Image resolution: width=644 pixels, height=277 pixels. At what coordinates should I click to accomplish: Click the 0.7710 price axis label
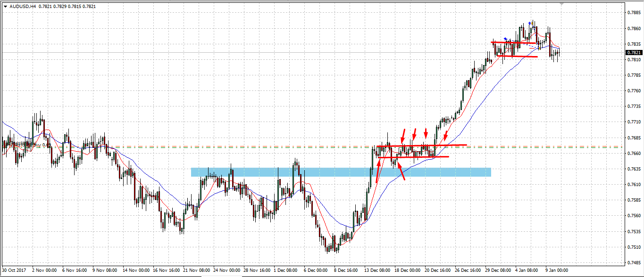[x=635, y=122]
